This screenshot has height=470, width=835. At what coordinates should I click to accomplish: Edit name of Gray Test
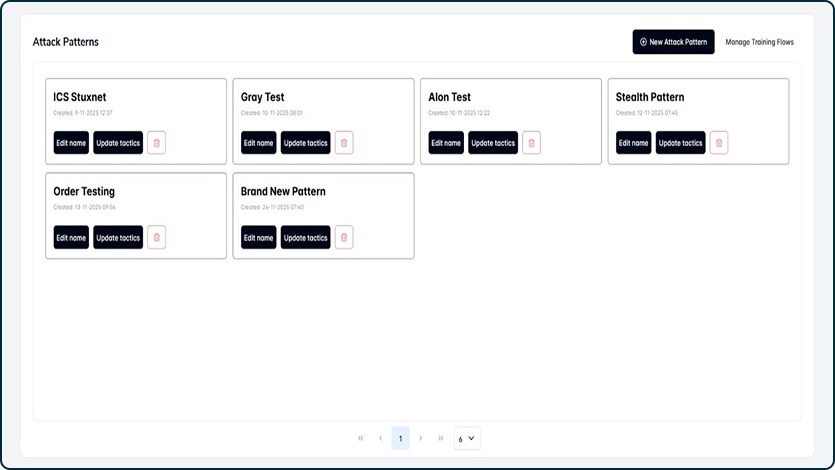click(258, 143)
